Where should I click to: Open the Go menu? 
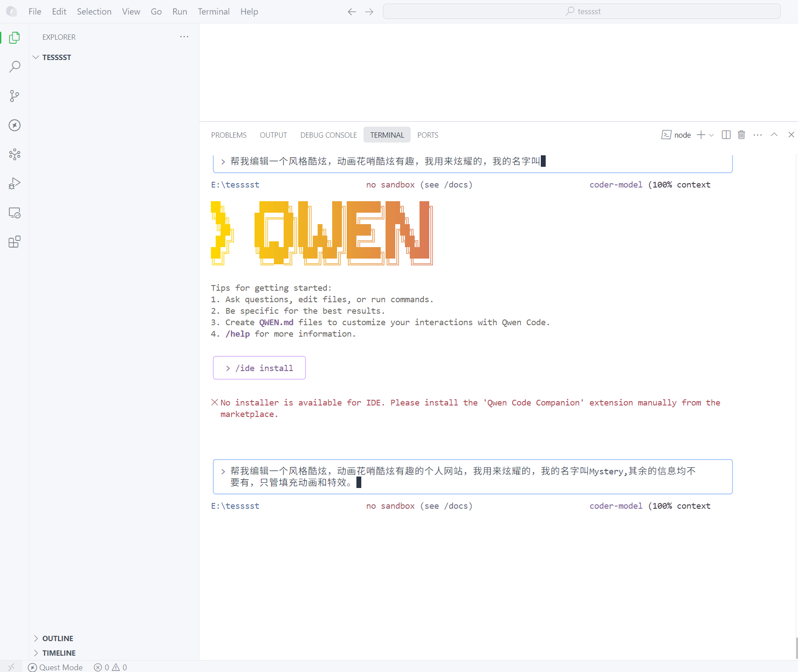[156, 11]
